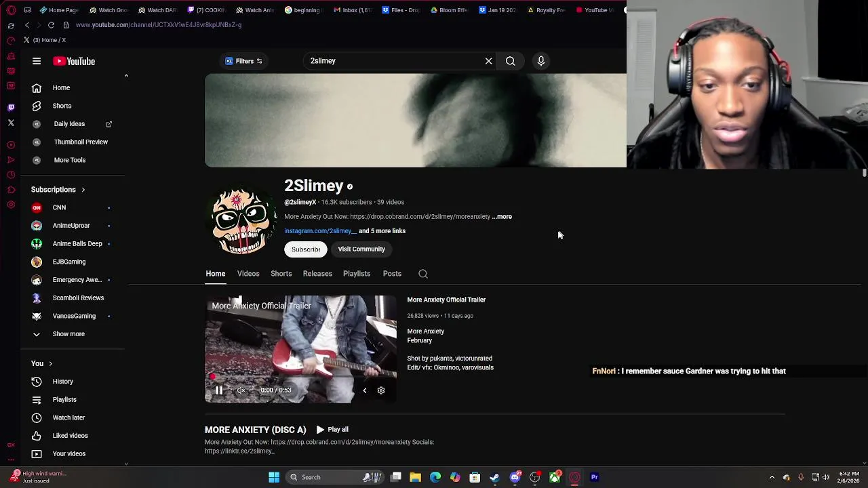
Task: Subscribe to 2Slimey channel
Action: [x=306, y=249]
